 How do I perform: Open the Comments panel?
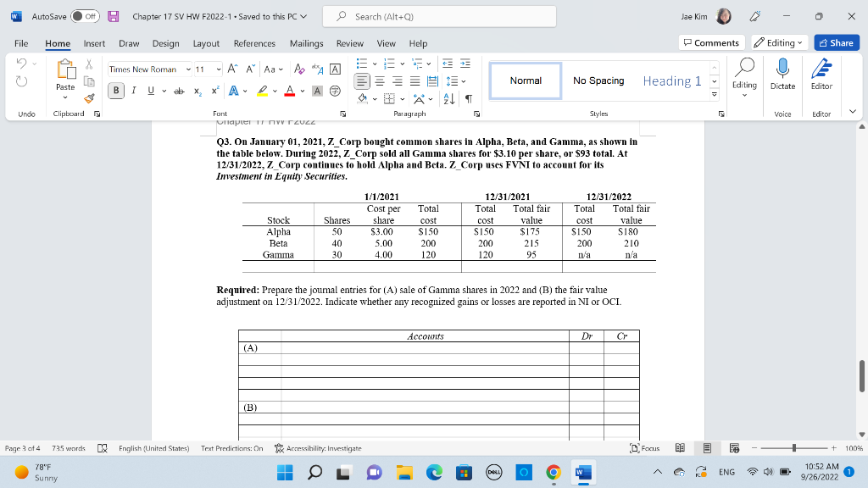[709, 42]
